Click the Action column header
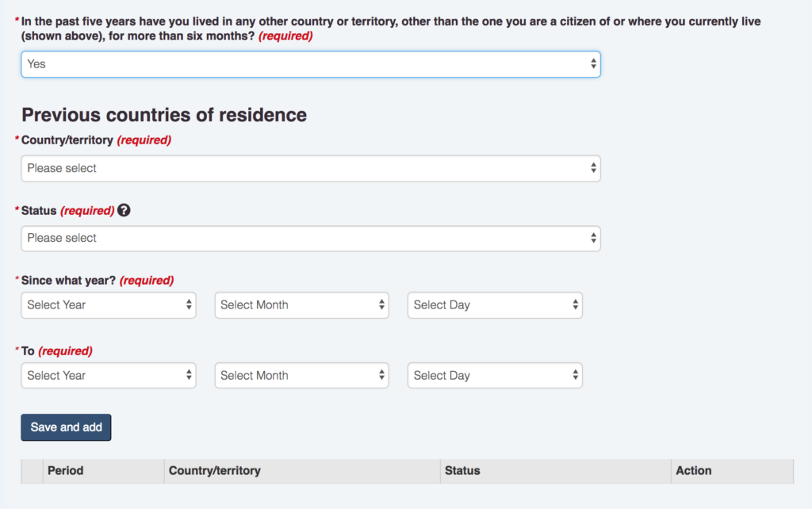Image resolution: width=812 pixels, height=509 pixels. tap(694, 471)
